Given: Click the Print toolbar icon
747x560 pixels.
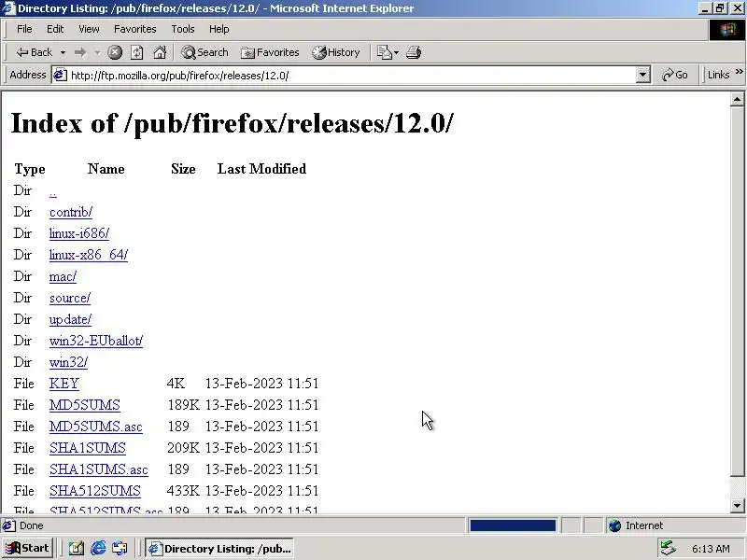Looking at the screenshot, I should point(414,52).
